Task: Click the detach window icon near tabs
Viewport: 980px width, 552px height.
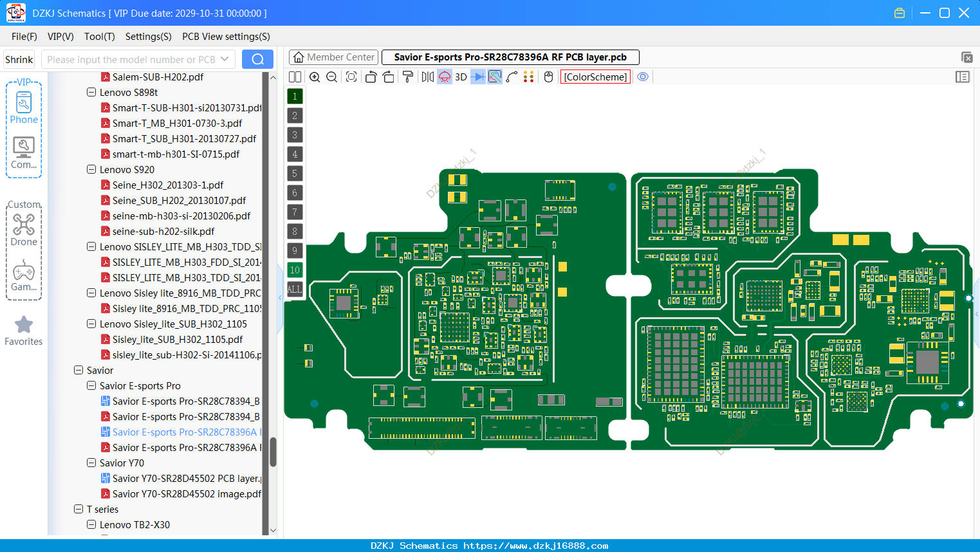Action: coord(966,57)
